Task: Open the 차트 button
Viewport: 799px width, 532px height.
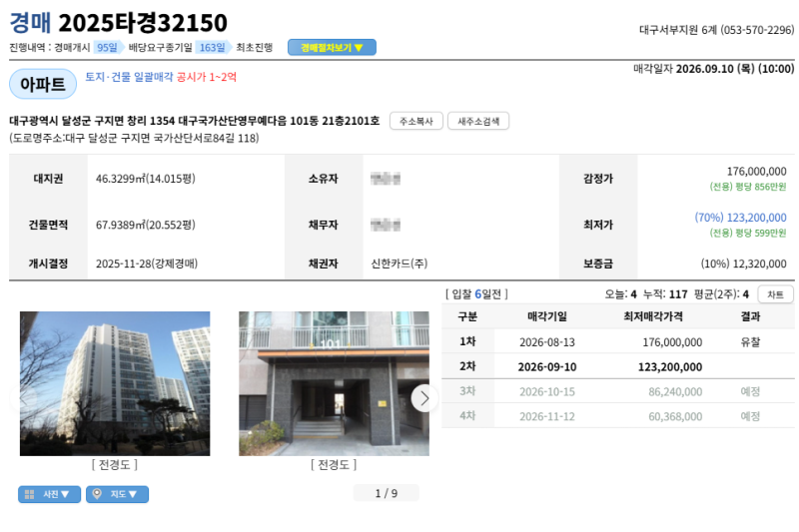Action: 775,294
